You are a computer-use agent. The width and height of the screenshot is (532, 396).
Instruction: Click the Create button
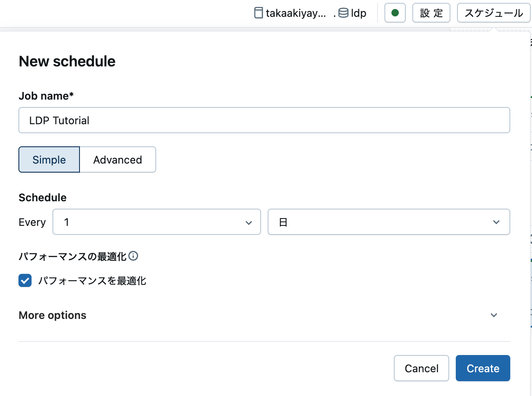click(483, 368)
